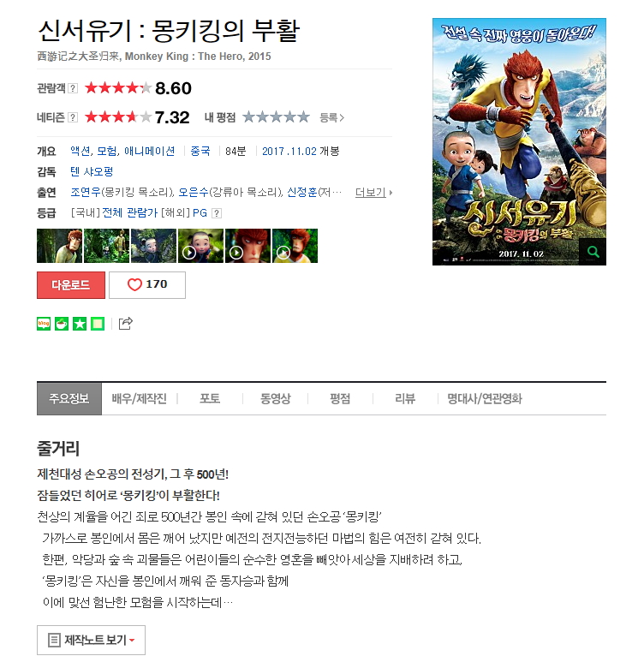Open the 등록 rating registration link
This screenshot has height=662, width=644.
coord(332,118)
